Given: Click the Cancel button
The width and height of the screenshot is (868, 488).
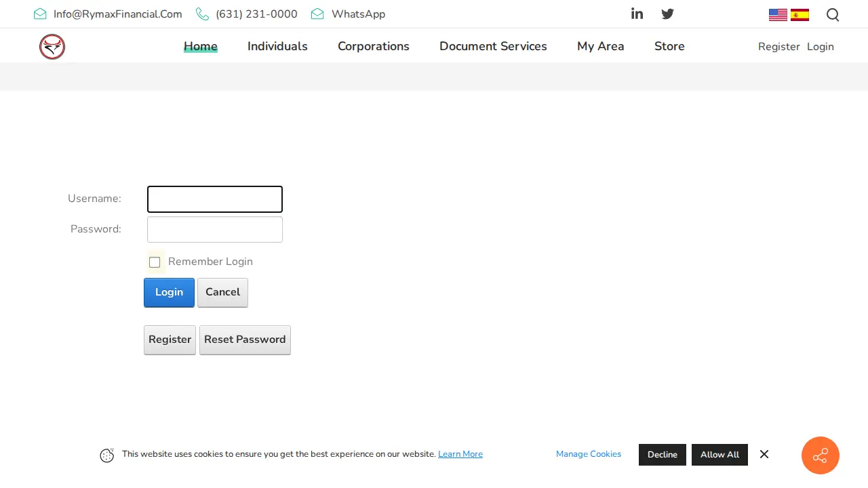Looking at the screenshot, I should (222, 292).
